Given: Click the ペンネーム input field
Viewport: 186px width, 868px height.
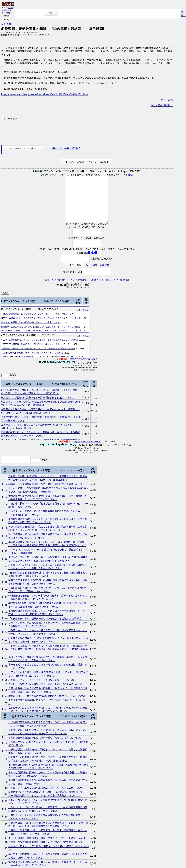Looking at the screenshot, I should (87, 232).
